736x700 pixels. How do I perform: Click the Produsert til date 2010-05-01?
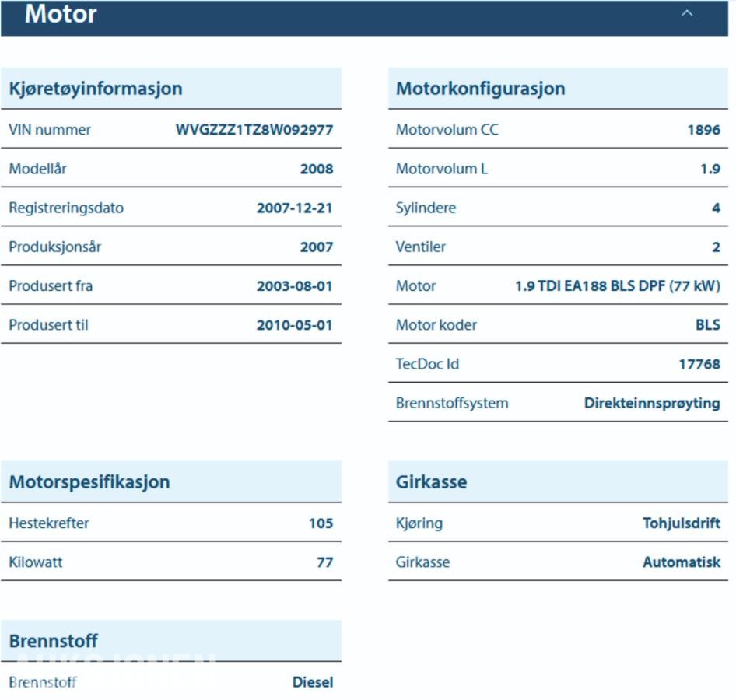pyautogui.click(x=295, y=324)
